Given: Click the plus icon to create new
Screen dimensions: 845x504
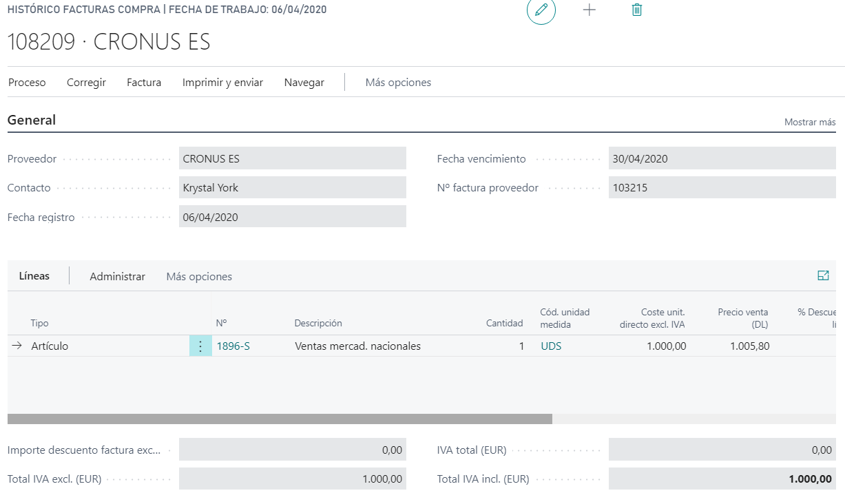Looking at the screenshot, I should tap(589, 10).
